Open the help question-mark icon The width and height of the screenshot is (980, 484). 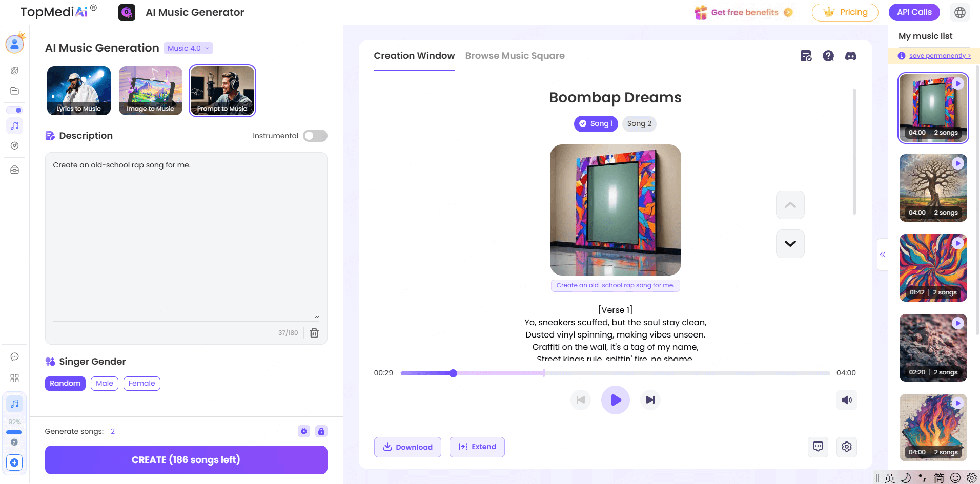coord(828,56)
